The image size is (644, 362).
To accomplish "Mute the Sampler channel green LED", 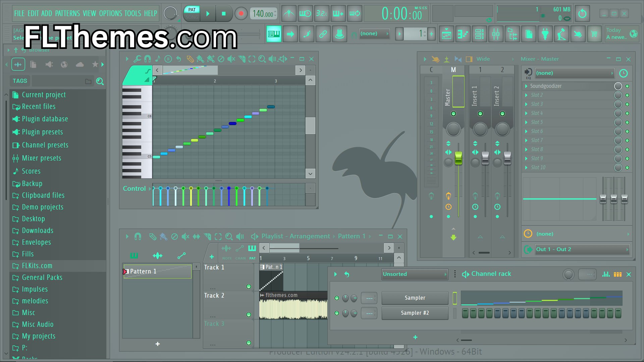I will [337, 298].
